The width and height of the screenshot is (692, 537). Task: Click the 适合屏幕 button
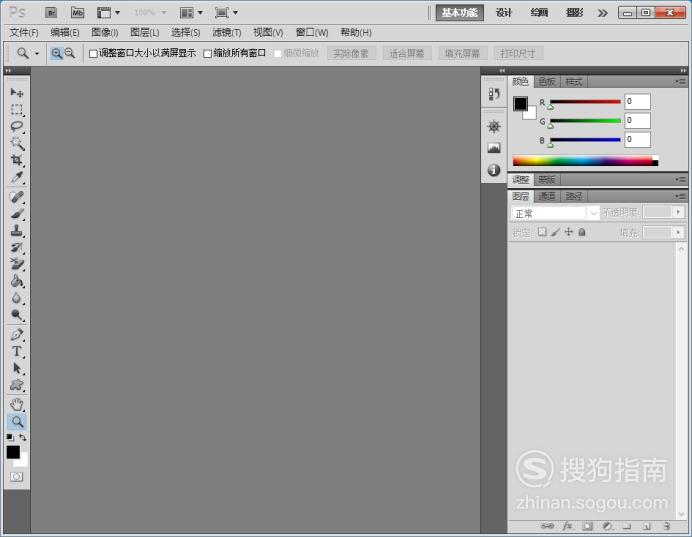407,53
